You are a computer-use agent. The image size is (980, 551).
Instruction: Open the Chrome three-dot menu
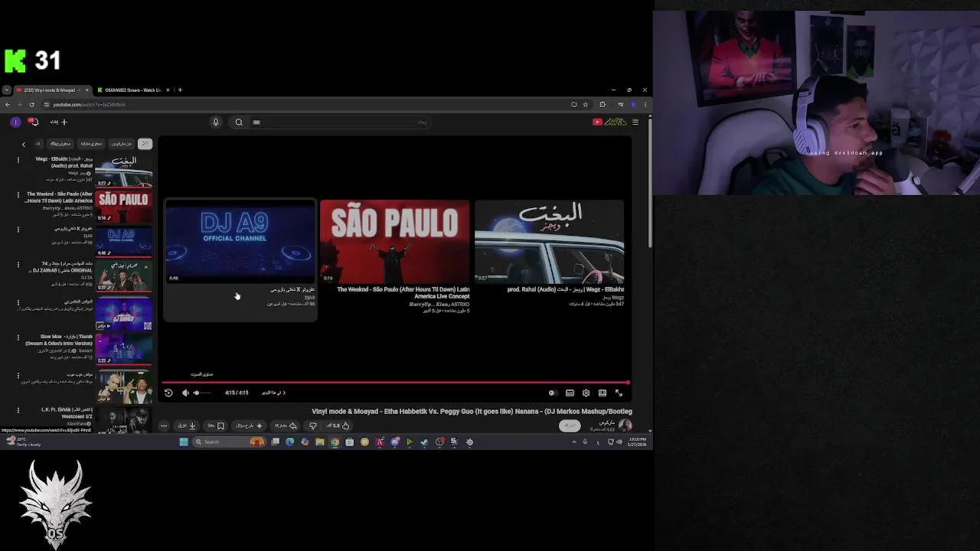click(645, 104)
